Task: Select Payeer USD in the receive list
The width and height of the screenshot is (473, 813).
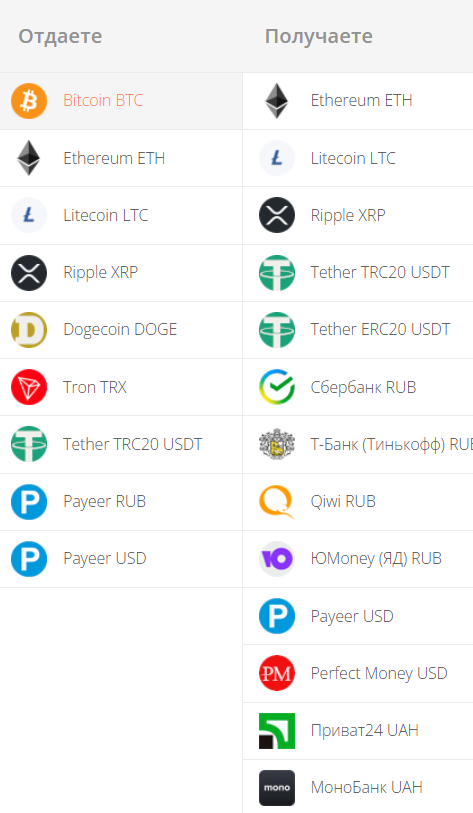Action: (x=358, y=616)
